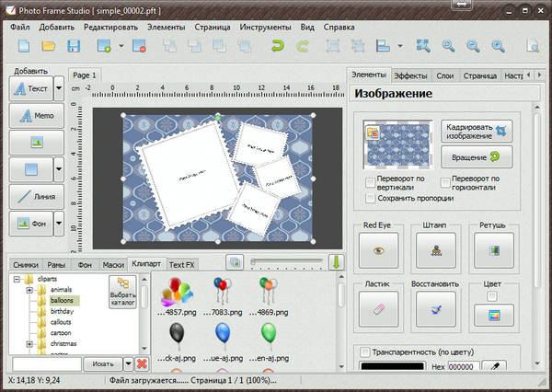Select the green balloon clipart thumbnail
This screenshot has height=392, width=552.
269,332
